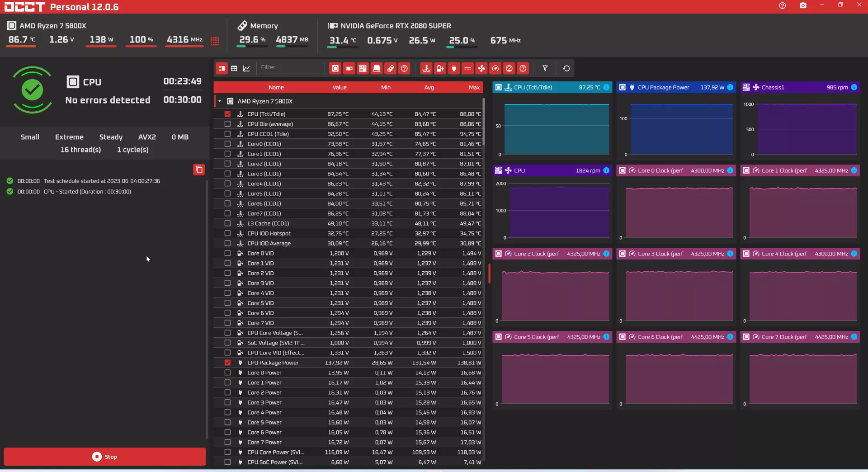This screenshot has width=868, height=472.
Task: Copy the test log with clipboard icon
Action: (199, 170)
